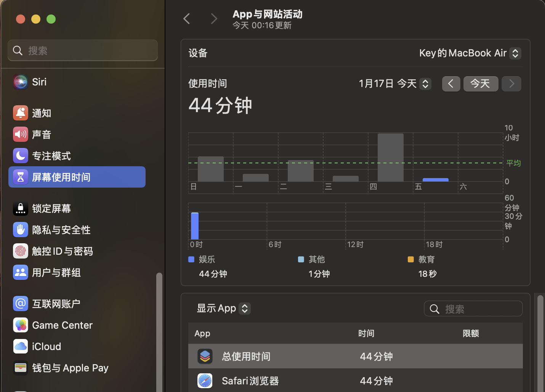This screenshot has width=545, height=392.
Task: Click the 通知 bell icon
Action: [x=21, y=113]
